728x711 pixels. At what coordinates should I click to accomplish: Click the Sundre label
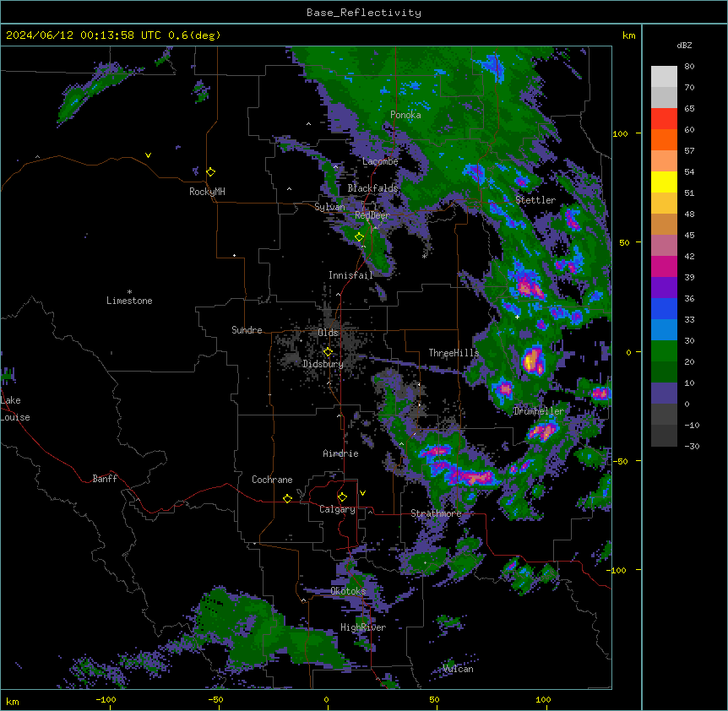tap(247, 330)
